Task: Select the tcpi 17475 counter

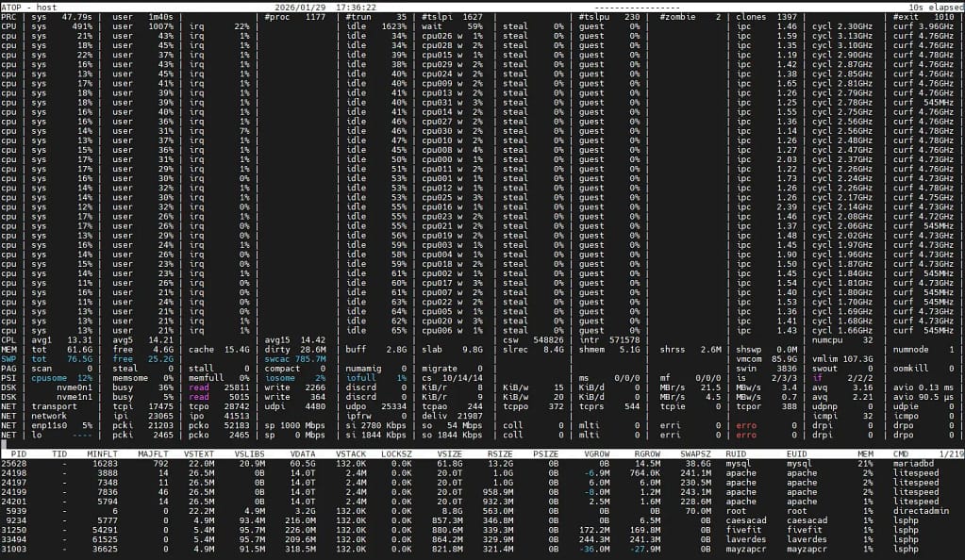Action: point(142,406)
